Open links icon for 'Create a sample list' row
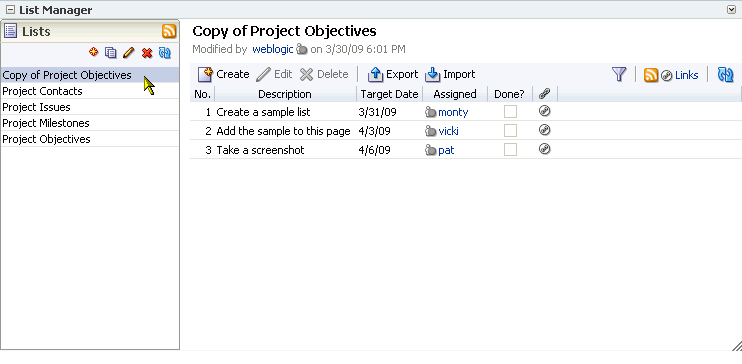 [x=545, y=111]
